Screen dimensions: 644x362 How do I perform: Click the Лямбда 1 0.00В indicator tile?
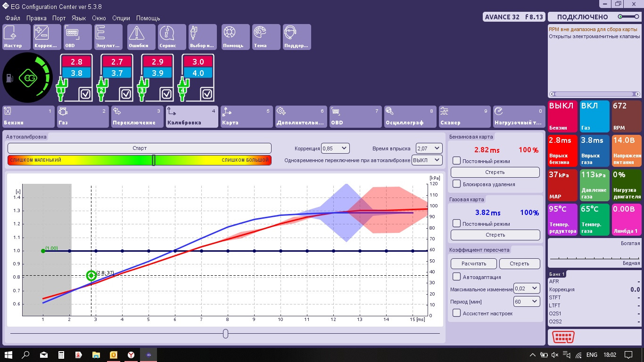(626, 220)
